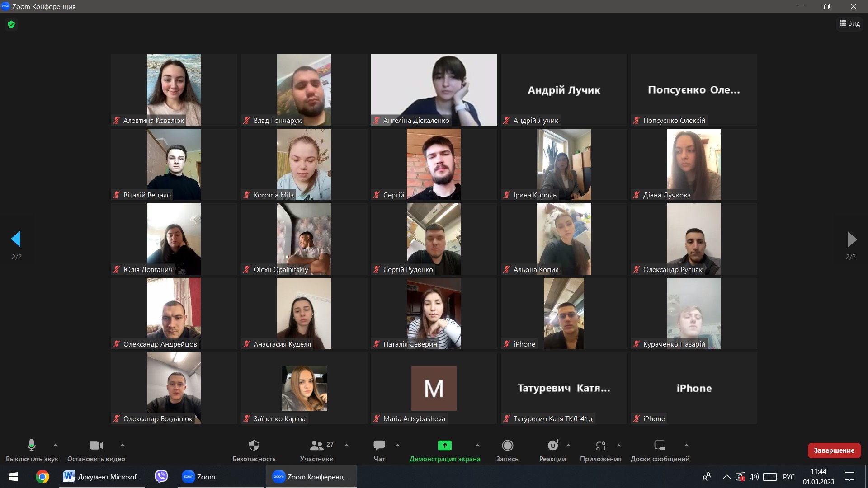Open the Reactions smiley icon
Image resolution: width=868 pixels, height=488 pixels.
click(552, 446)
